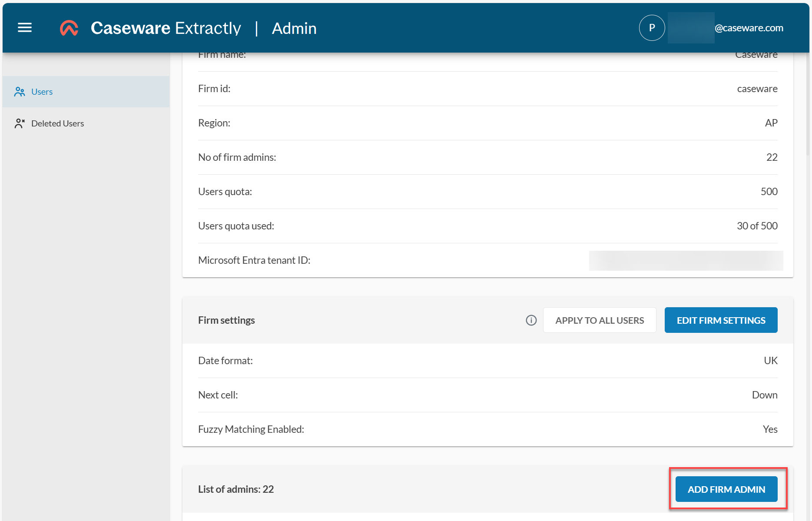The width and height of the screenshot is (812, 521).
Task: Open the Users section from the sidebar
Action: point(42,92)
